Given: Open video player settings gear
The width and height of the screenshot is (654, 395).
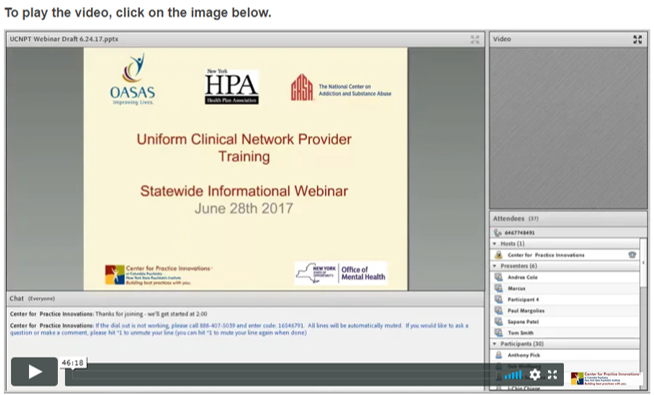Looking at the screenshot, I should point(535,375).
